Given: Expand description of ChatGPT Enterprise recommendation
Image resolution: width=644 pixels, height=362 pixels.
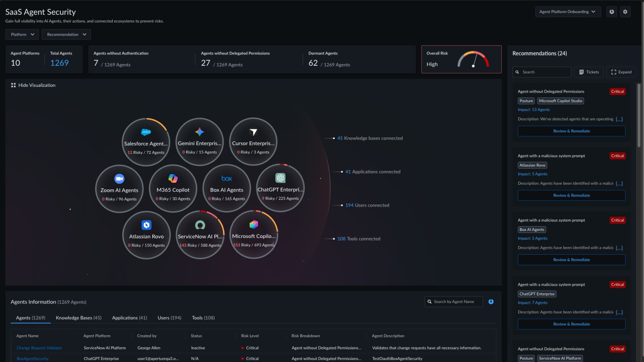Looking at the screenshot, I should tap(619, 312).
